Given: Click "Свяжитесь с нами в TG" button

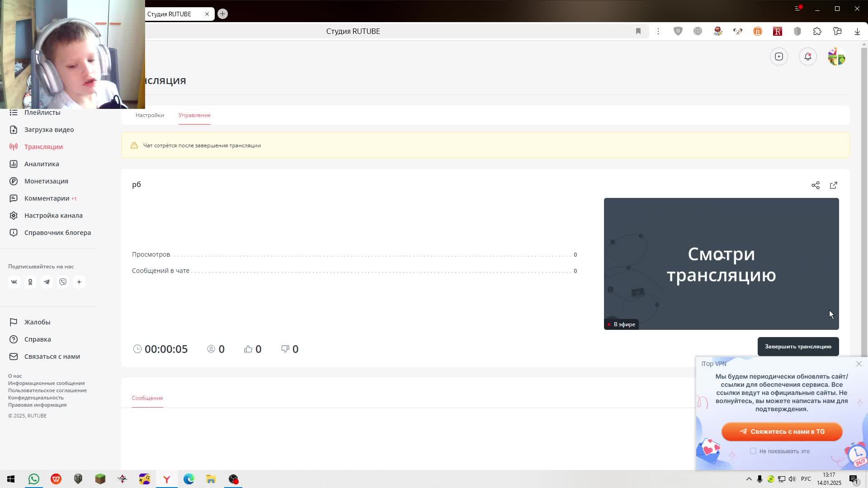Looking at the screenshot, I should [782, 432].
